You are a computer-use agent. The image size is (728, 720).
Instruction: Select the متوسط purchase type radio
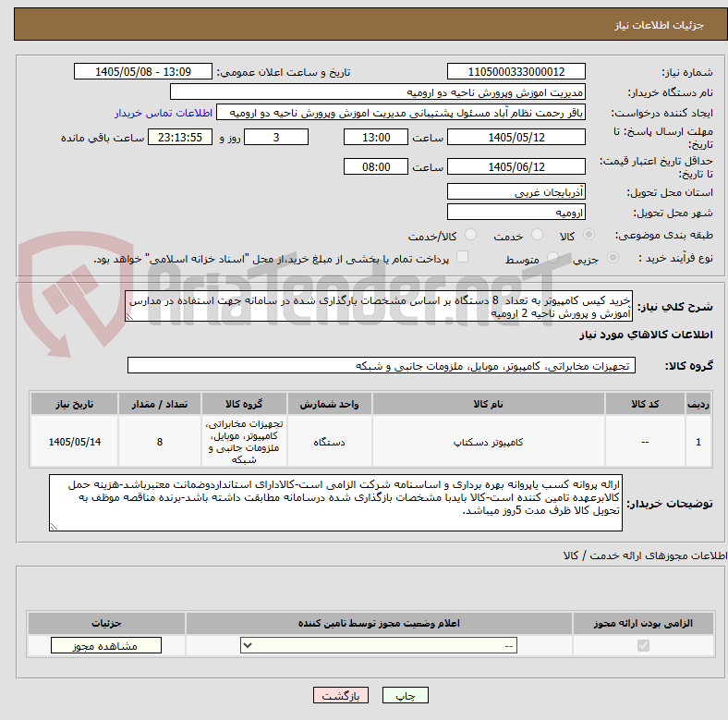pyautogui.click(x=552, y=258)
